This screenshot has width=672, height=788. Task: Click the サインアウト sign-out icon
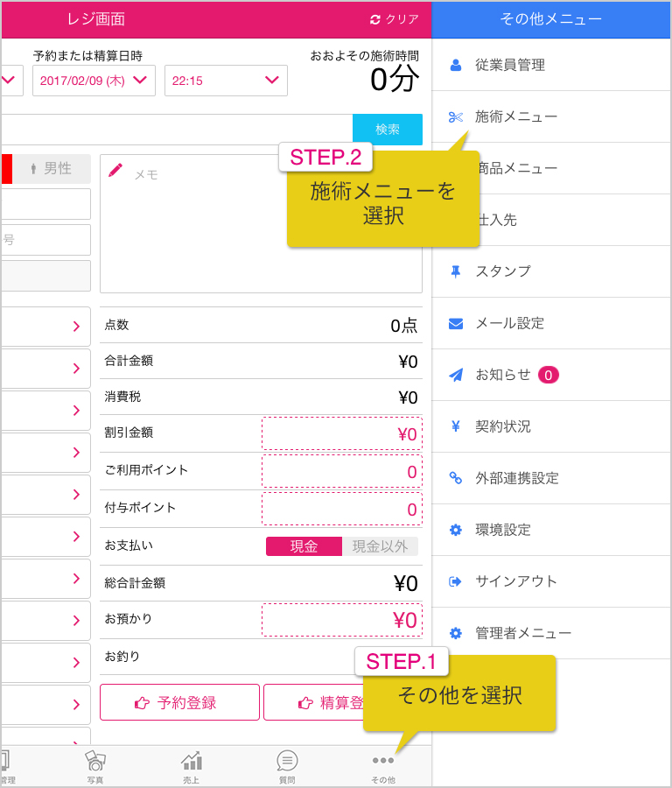tap(456, 581)
